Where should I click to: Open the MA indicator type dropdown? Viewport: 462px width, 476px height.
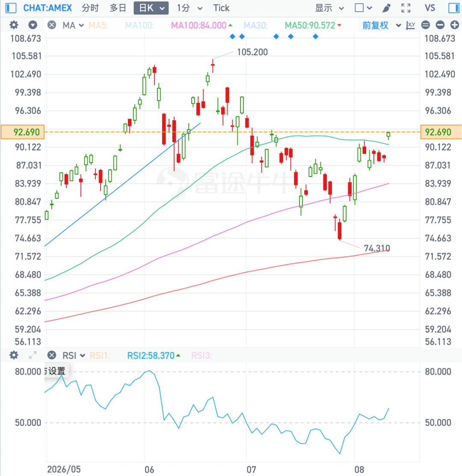click(x=73, y=25)
